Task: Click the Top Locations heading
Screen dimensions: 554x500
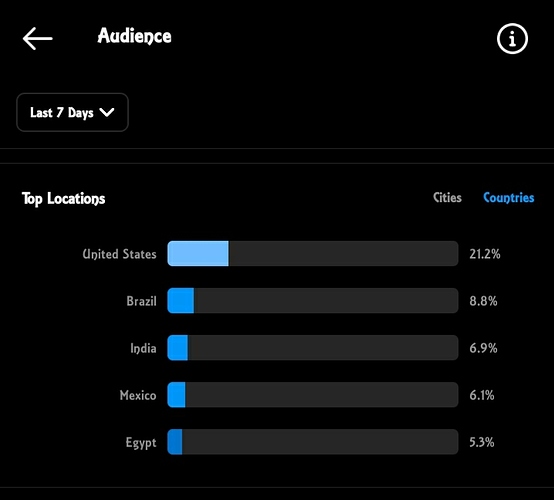Action: click(x=64, y=199)
